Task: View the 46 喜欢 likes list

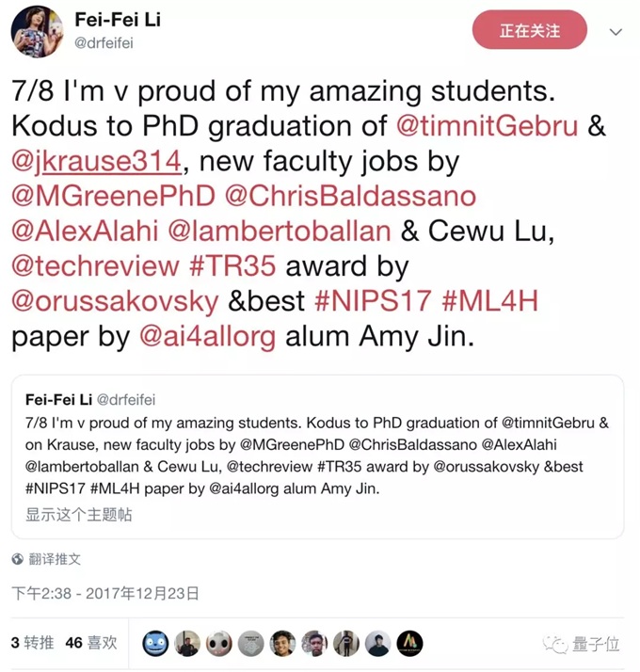Action: tap(91, 643)
